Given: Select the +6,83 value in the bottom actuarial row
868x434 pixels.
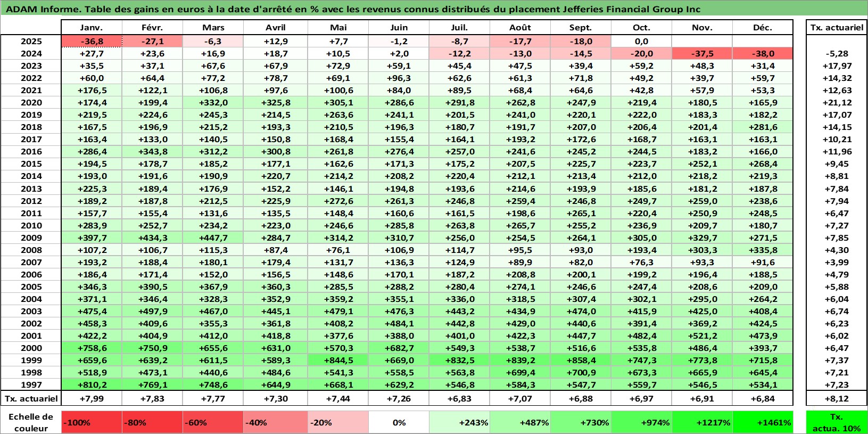Looking at the screenshot, I should click(x=459, y=399).
